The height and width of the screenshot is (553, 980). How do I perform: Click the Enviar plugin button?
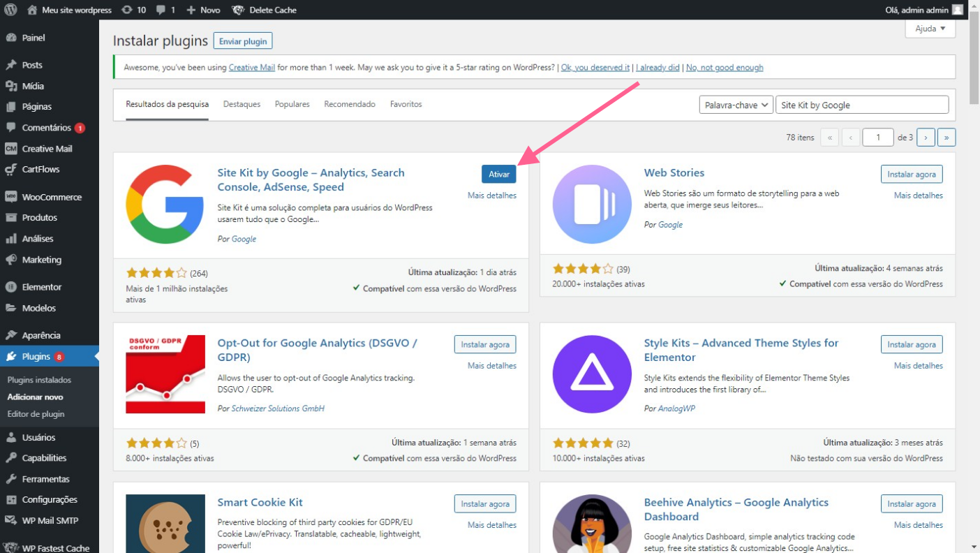(243, 41)
